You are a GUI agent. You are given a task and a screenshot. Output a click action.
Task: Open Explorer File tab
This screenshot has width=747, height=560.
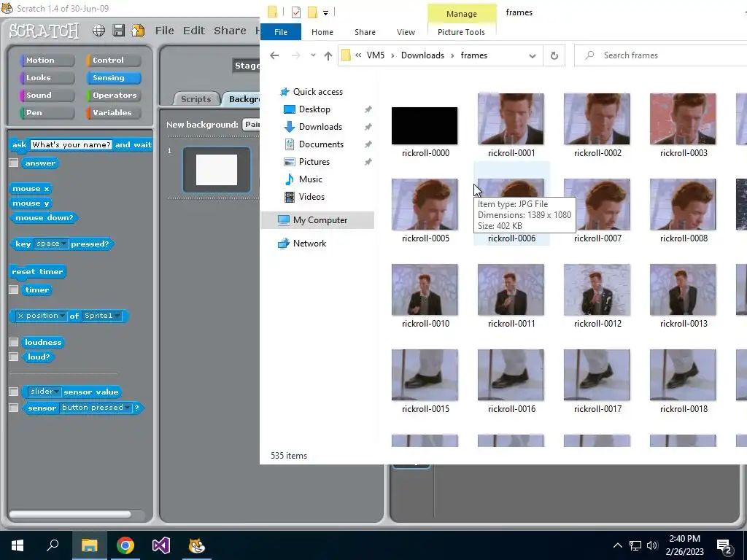[281, 32]
